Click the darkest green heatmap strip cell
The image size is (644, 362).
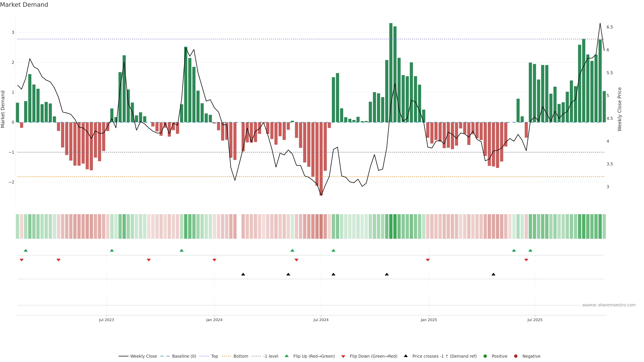pyautogui.click(x=391, y=226)
